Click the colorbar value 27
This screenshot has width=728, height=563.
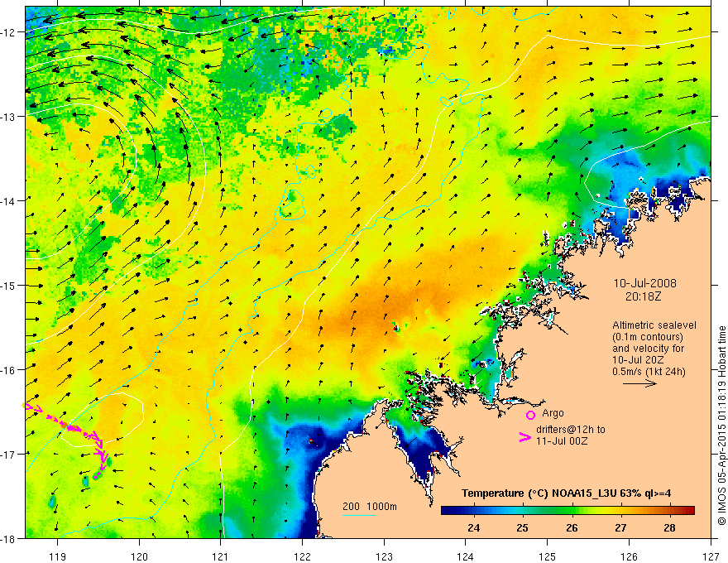pos(620,527)
